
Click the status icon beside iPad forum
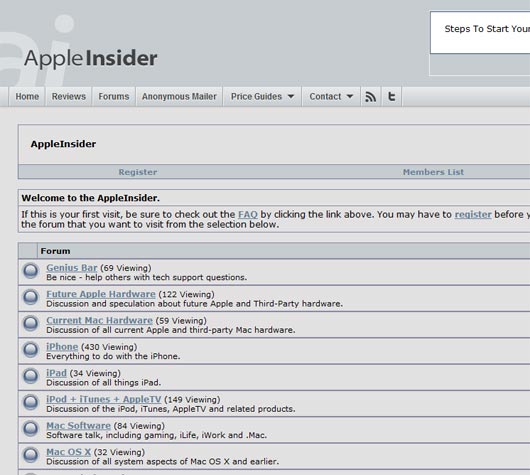pos(30,376)
